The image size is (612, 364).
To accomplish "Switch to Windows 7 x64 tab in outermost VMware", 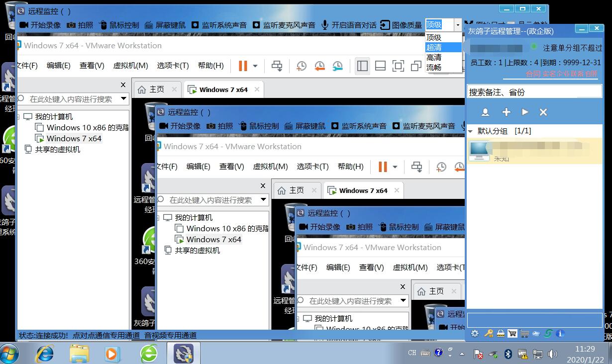I will pos(223,90).
